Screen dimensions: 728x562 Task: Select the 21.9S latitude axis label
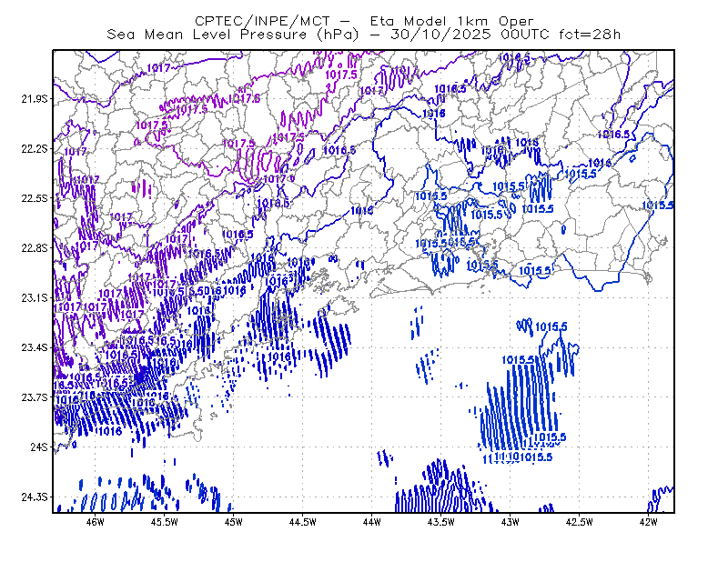(x=34, y=99)
